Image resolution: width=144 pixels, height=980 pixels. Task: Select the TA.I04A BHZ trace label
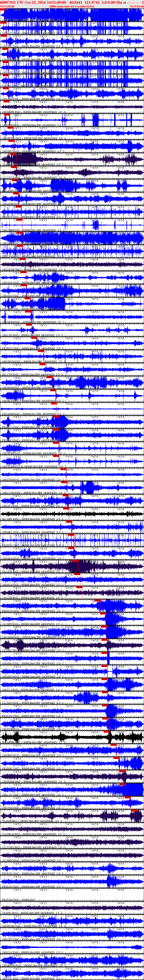pos(34,820)
